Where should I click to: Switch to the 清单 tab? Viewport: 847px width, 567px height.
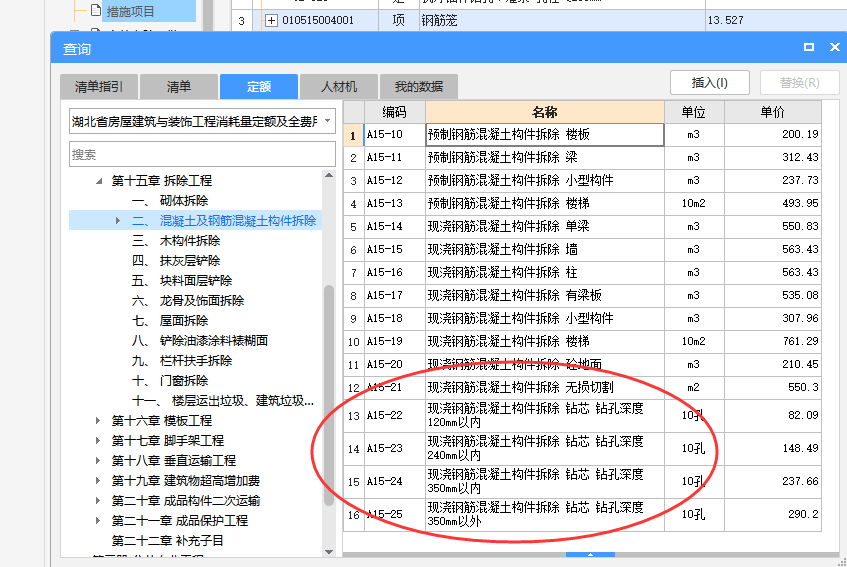(179, 86)
